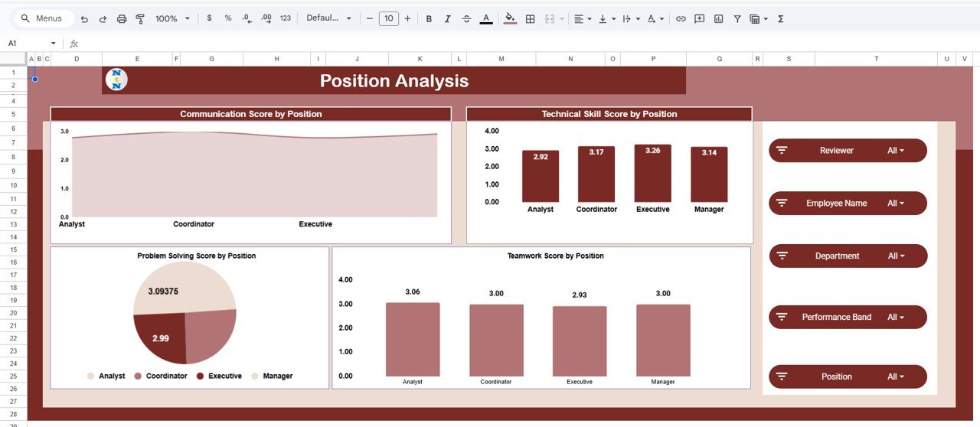Click the Insert comment icon
The width and height of the screenshot is (980, 427).
[699, 18]
